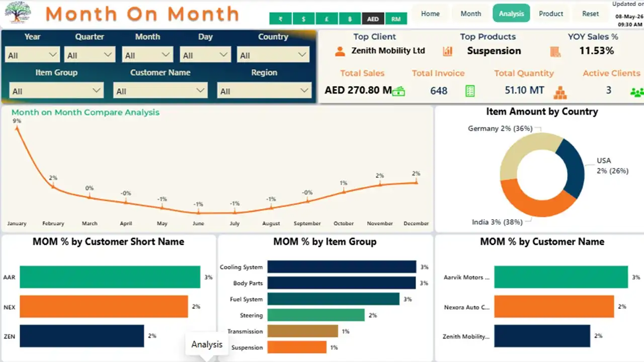This screenshot has height=362, width=644.
Task: Open the Country filter dropdown
Action: click(x=273, y=55)
